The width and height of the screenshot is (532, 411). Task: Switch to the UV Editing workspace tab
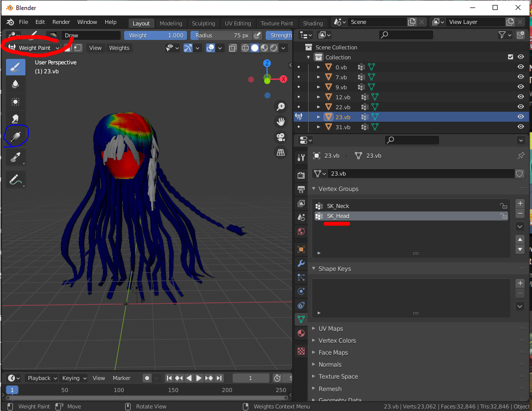coord(238,23)
